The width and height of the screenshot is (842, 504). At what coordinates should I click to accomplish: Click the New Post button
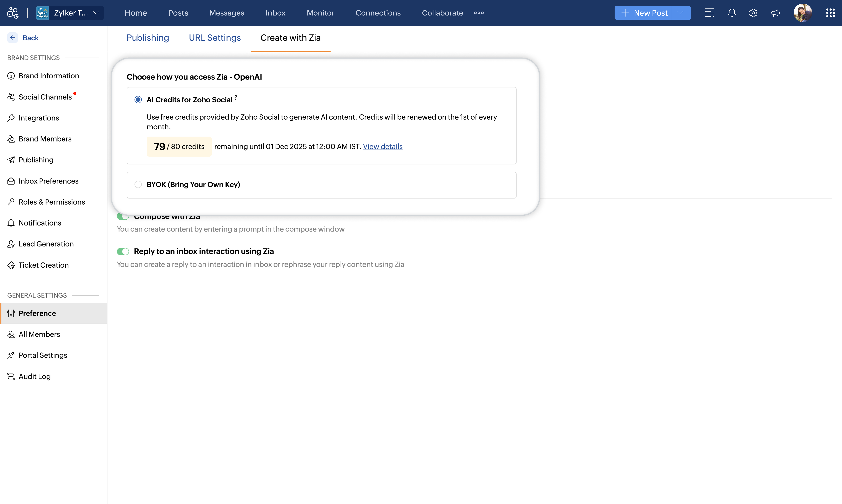[644, 13]
